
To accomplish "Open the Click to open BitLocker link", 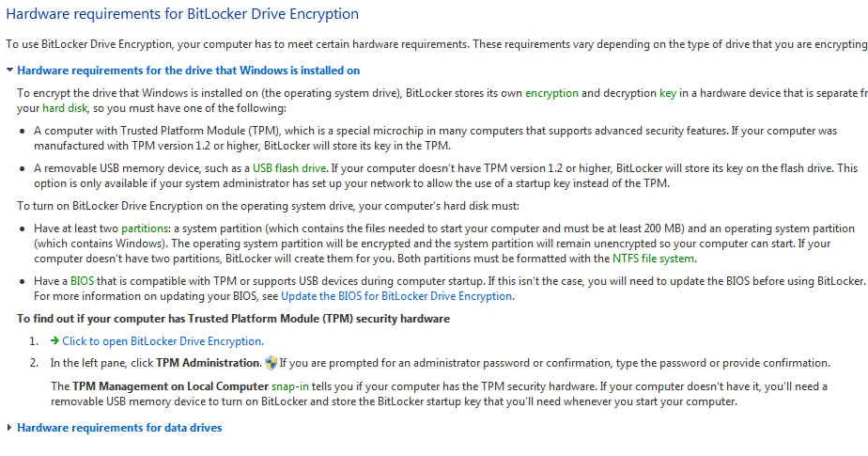I will pos(163,341).
